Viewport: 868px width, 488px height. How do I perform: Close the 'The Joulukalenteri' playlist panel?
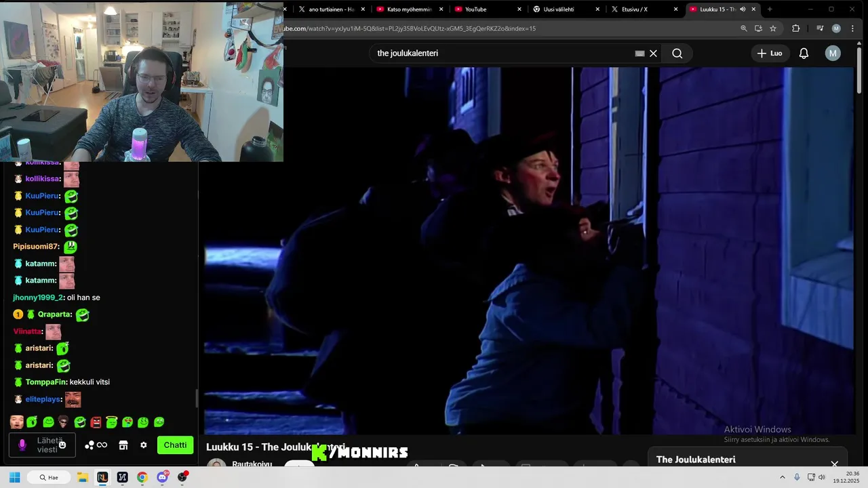click(835, 464)
